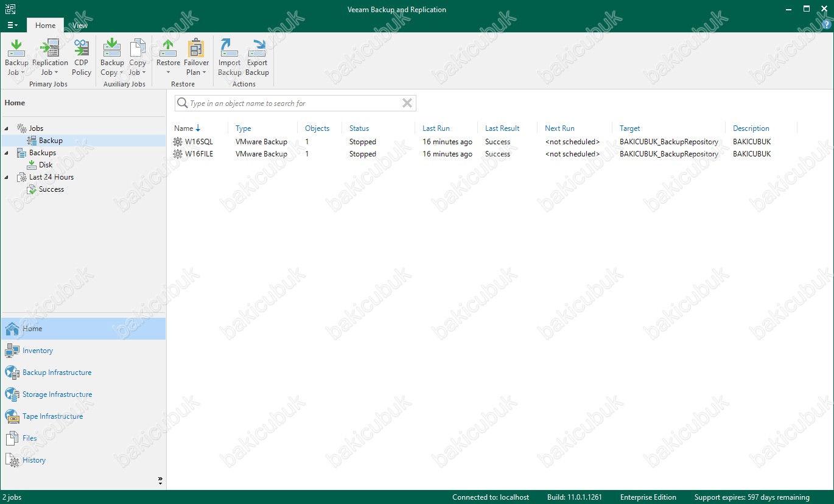The width and height of the screenshot is (834, 504).
Task: Sort by the Type column header
Action: (244, 128)
